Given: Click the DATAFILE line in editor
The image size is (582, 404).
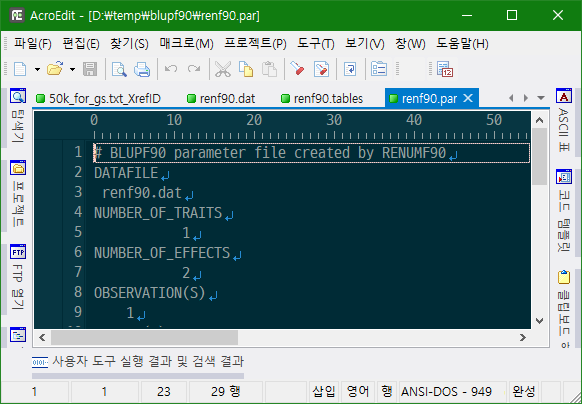Looking at the screenshot, I should click(x=126, y=173).
